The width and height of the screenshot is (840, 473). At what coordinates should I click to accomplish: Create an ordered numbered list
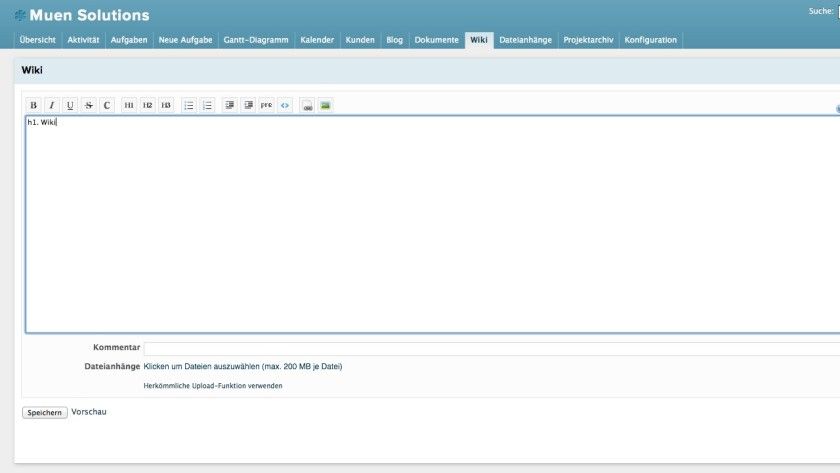pyautogui.click(x=207, y=105)
